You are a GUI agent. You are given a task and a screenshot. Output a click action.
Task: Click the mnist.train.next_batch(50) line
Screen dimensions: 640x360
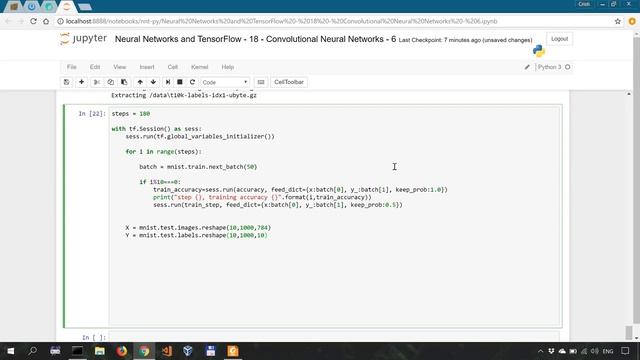pos(198,167)
